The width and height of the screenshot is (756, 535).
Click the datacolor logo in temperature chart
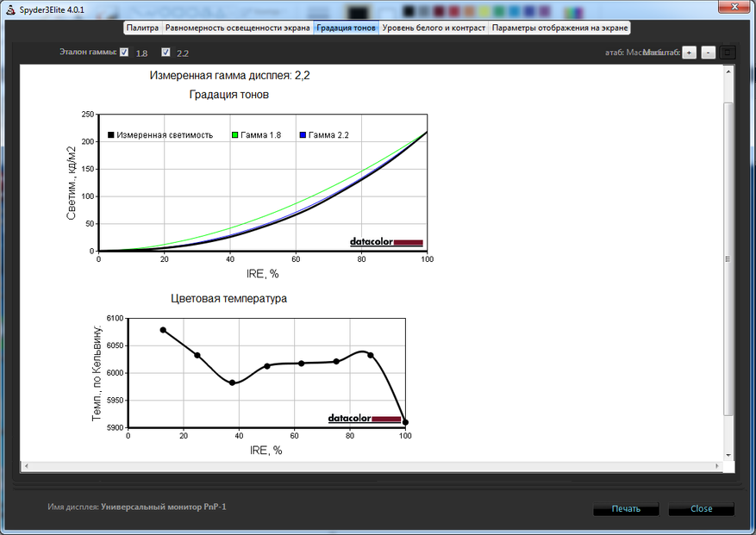[365, 419]
